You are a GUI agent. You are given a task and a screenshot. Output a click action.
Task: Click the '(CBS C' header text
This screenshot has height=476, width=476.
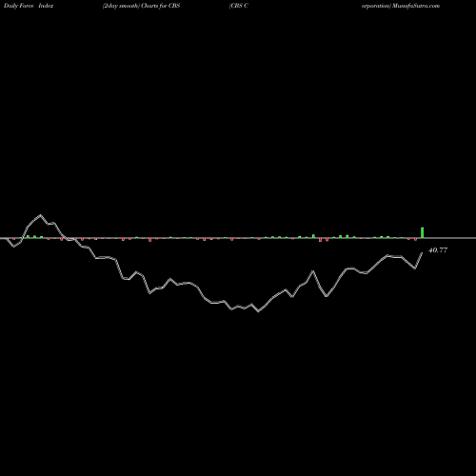coord(238,6)
